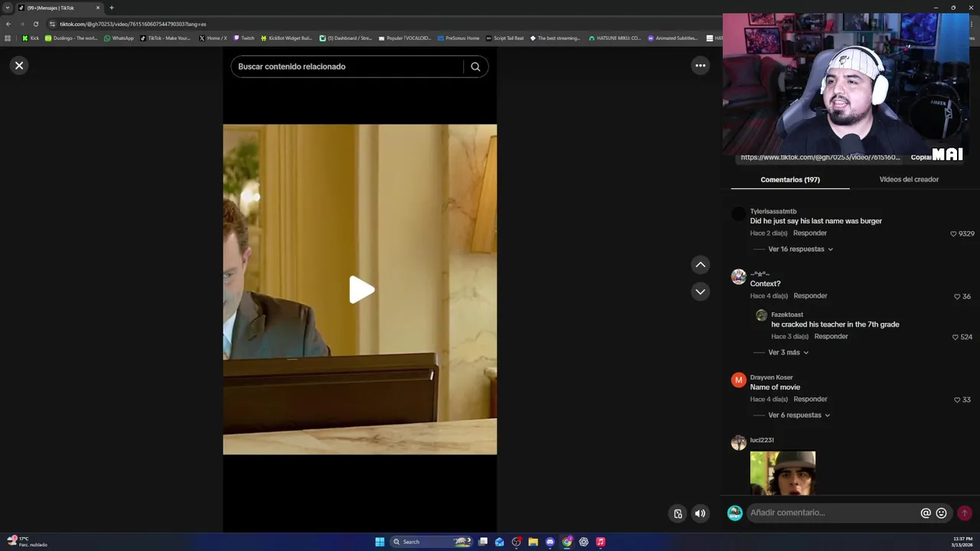Open Drayven Koser's profile name
Viewport: 980px width, 551px height.
771,377
